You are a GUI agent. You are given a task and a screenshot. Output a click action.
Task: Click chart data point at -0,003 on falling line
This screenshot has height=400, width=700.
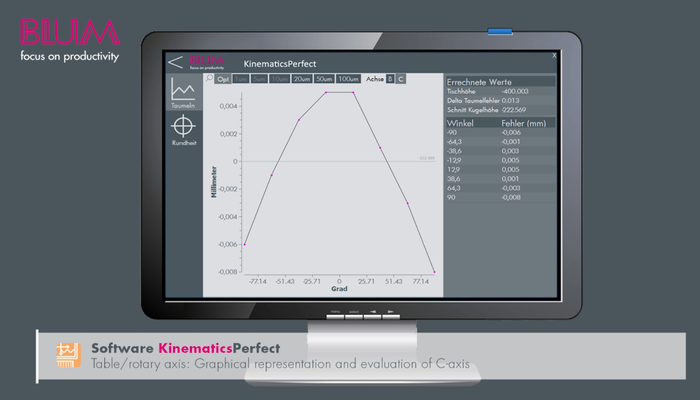(x=408, y=203)
